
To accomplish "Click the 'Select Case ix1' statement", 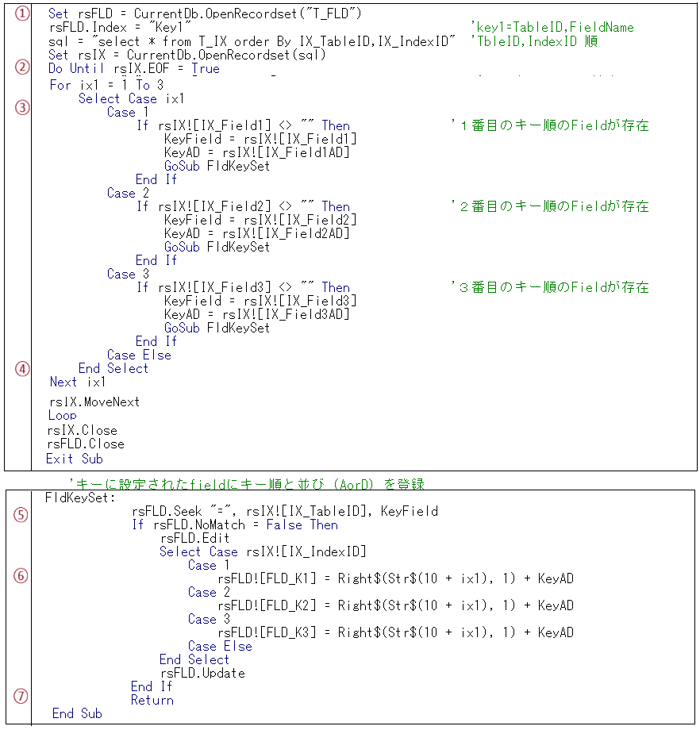I will pos(131,99).
